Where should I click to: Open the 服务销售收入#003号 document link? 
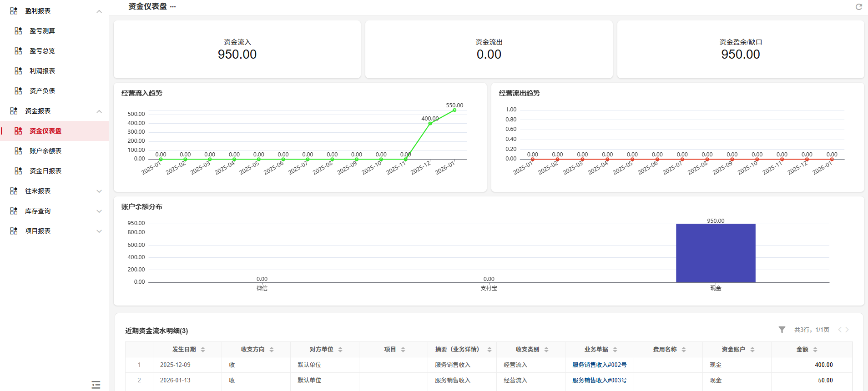pos(600,381)
